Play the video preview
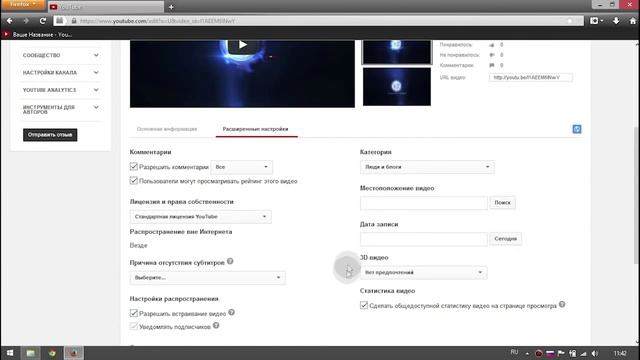 coord(242,45)
